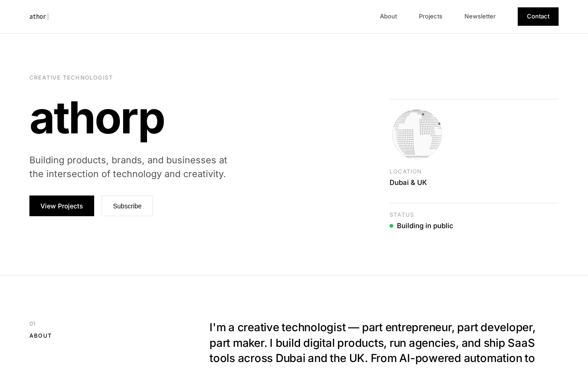Click the athor logo in the header
Screen dimensions: 588x368
pos(38,17)
